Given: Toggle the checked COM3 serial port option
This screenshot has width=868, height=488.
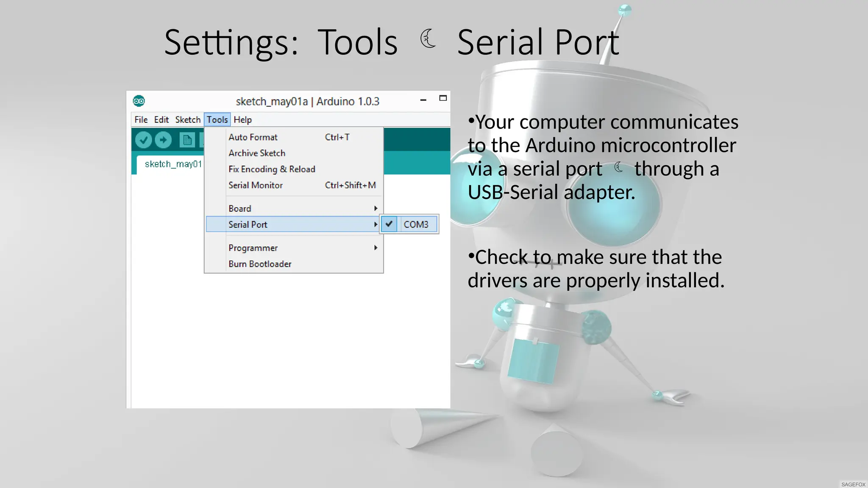Looking at the screenshot, I should [x=409, y=224].
